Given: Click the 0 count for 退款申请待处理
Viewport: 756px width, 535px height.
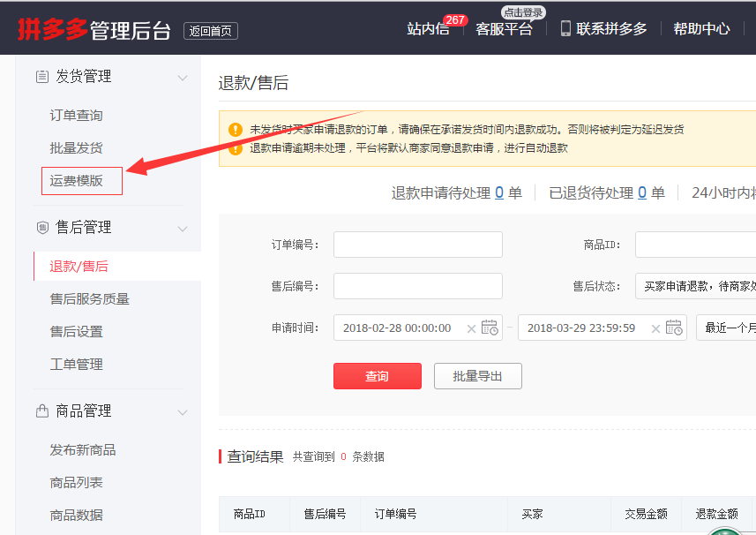Looking at the screenshot, I should pyautogui.click(x=499, y=193).
